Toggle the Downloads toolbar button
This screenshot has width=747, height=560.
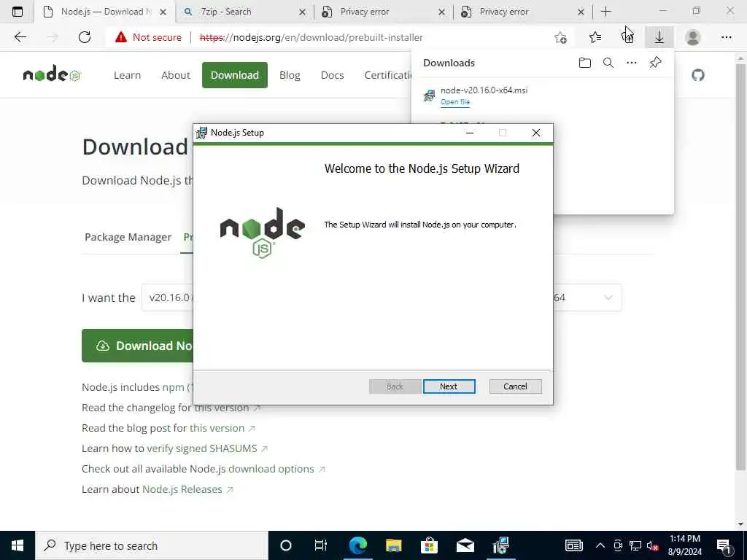(659, 37)
